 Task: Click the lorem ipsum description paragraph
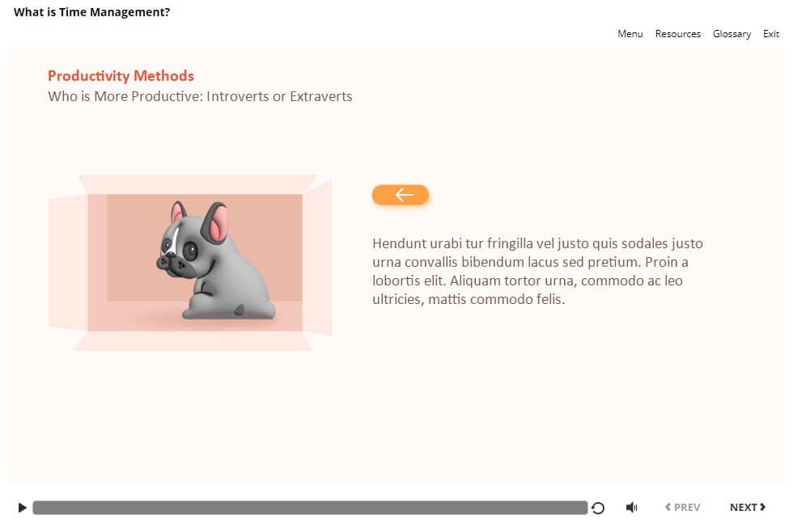pyautogui.click(x=537, y=272)
